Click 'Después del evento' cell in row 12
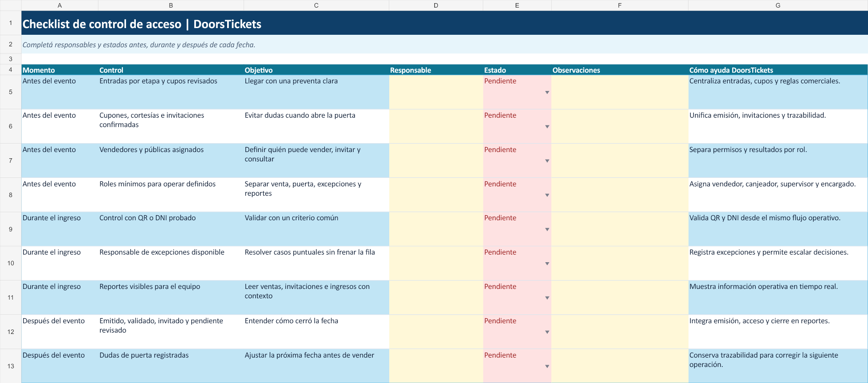 [60, 332]
